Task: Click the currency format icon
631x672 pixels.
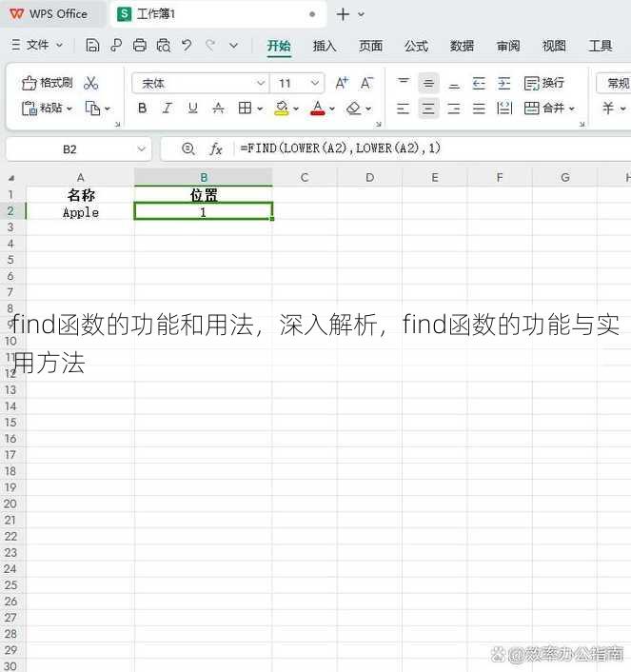Action: (608, 108)
